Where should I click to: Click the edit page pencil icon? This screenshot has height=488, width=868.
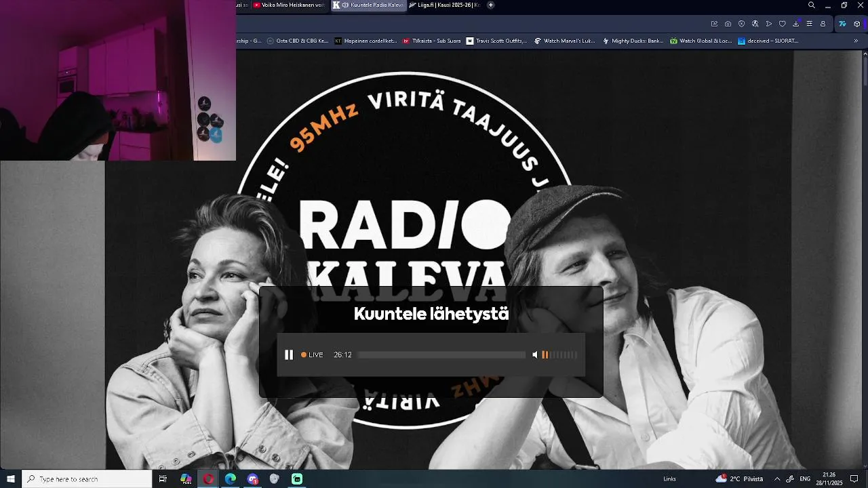(x=714, y=24)
